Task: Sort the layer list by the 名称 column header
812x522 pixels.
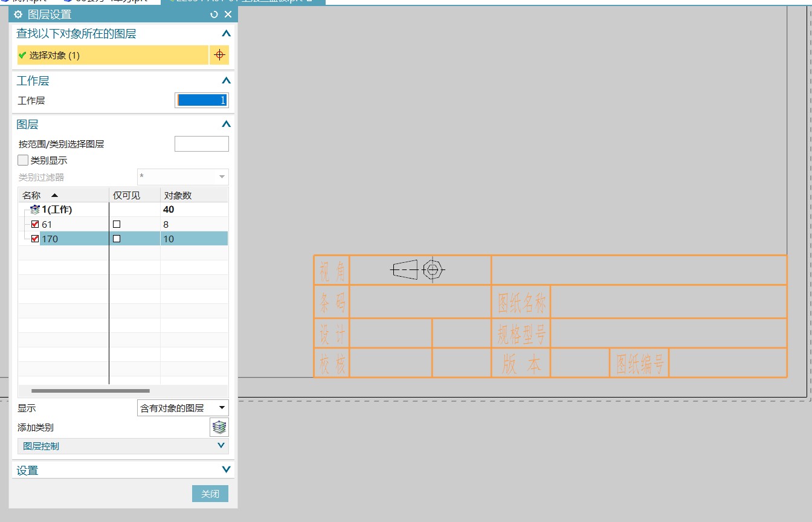Action: (x=63, y=195)
